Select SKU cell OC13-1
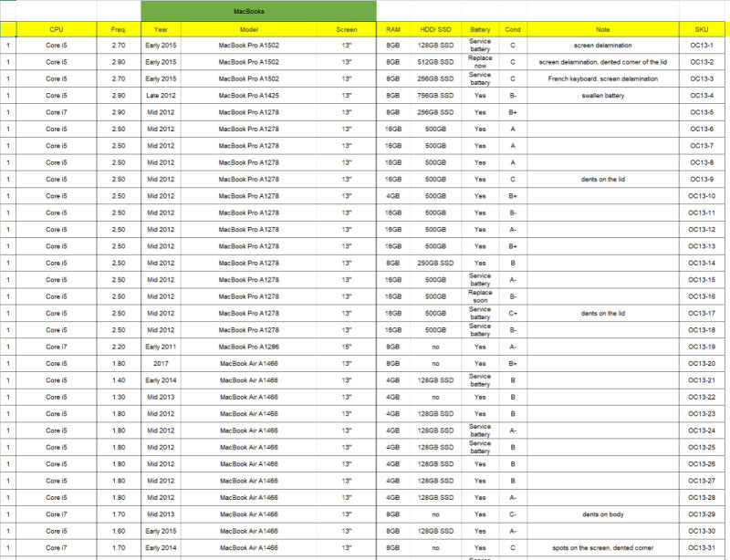Screen dimensions: 730x560 (x=702, y=46)
